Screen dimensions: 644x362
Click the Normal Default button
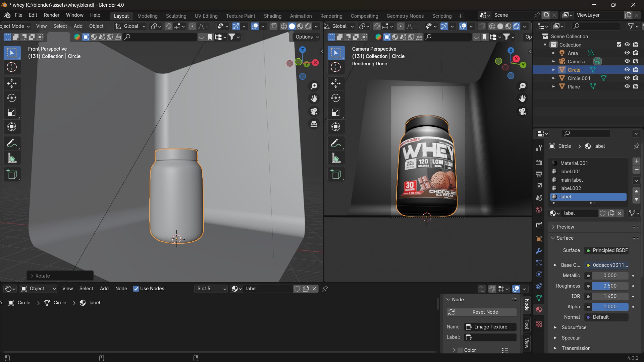pos(606,317)
